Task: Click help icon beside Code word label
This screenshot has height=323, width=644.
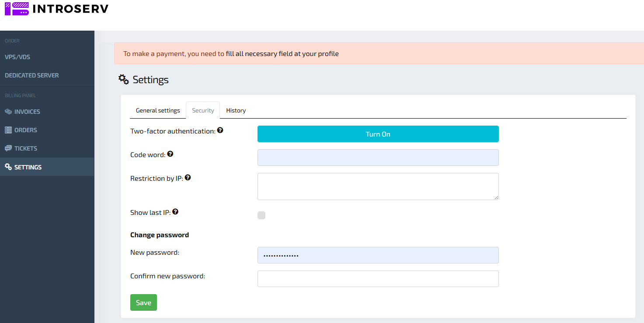Action: tap(170, 154)
